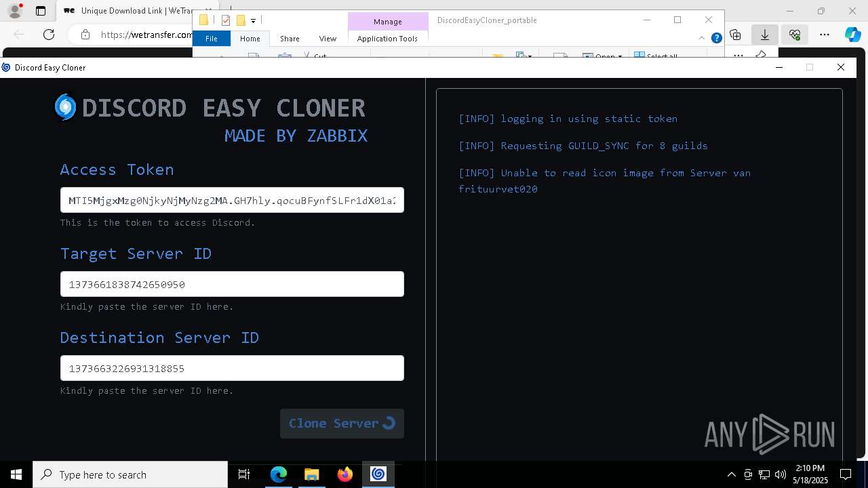Open the Share ribbon tab in Explorer

click(x=290, y=39)
